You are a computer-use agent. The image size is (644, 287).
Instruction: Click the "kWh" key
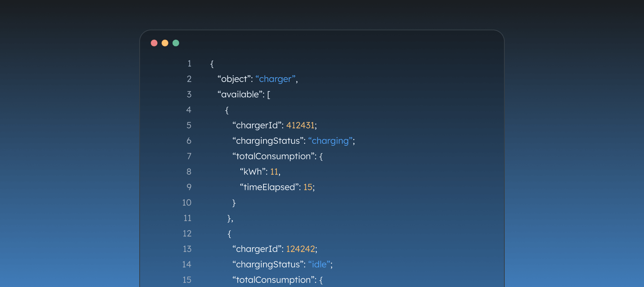[252, 172]
